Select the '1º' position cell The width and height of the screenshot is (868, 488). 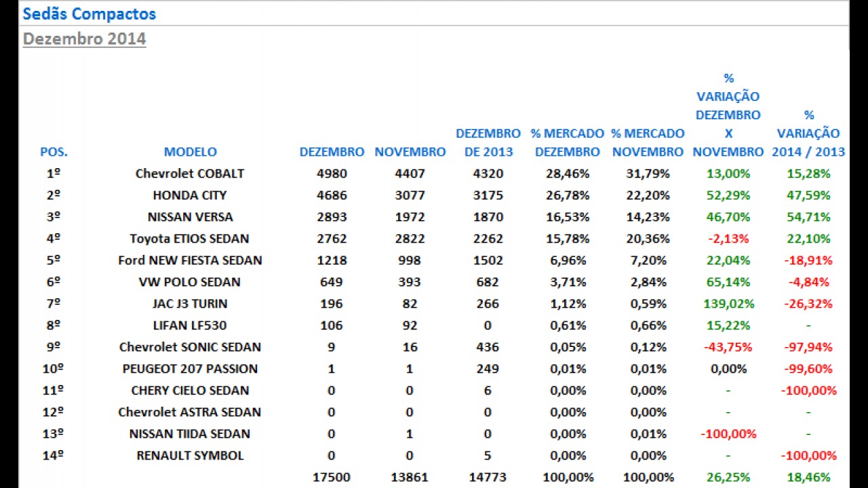tap(54, 174)
